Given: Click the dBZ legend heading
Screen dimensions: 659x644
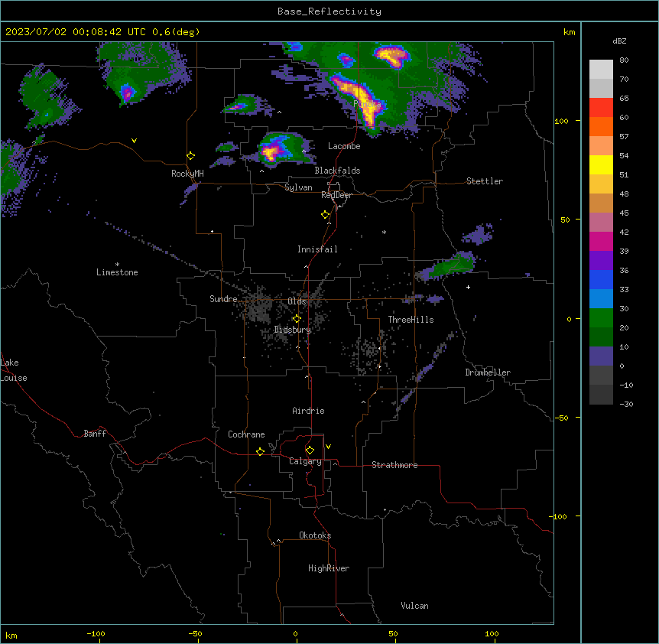Looking at the screenshot, I should point(619,41).
